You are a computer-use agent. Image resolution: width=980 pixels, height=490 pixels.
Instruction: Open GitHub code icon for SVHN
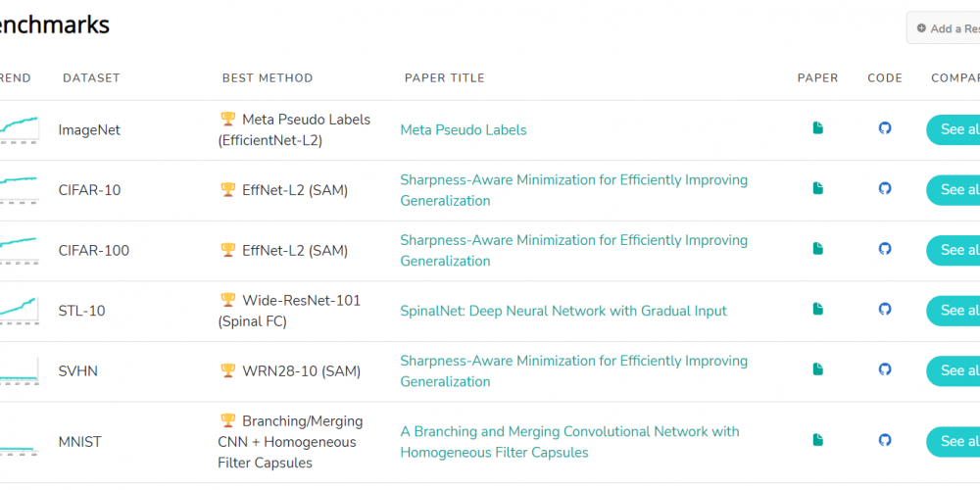point(885,369)
